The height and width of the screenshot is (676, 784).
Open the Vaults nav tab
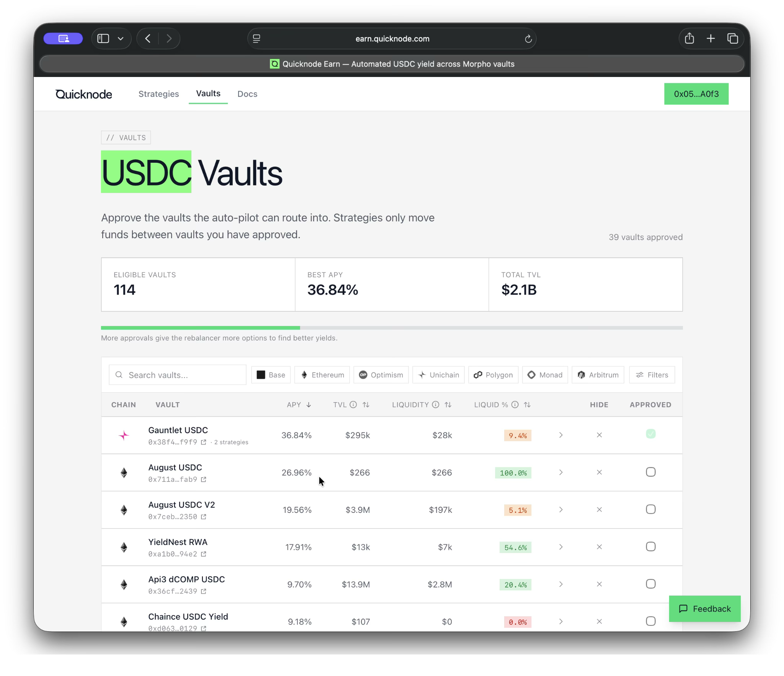(x=208, y=93)
